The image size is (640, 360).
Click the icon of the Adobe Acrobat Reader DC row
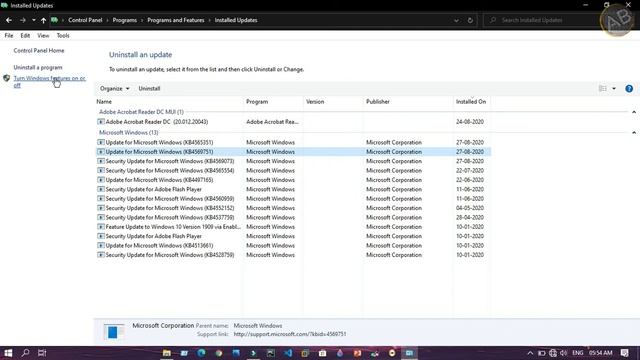click(x=101, y=122)
